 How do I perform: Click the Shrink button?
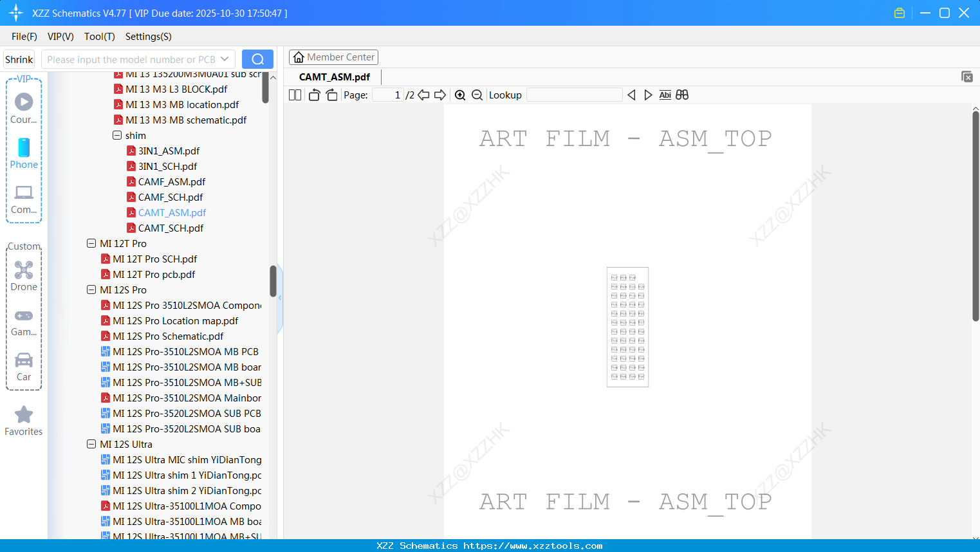(x=19, y=59)
